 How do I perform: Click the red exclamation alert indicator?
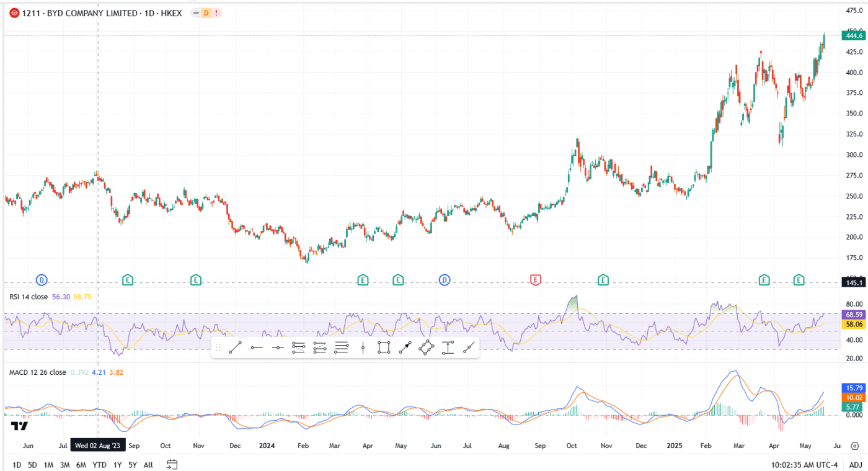point(216,12)
